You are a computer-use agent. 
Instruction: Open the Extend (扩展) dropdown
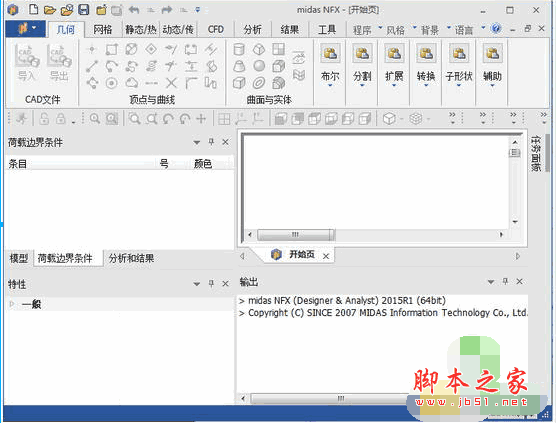click(x=394, y=66)
